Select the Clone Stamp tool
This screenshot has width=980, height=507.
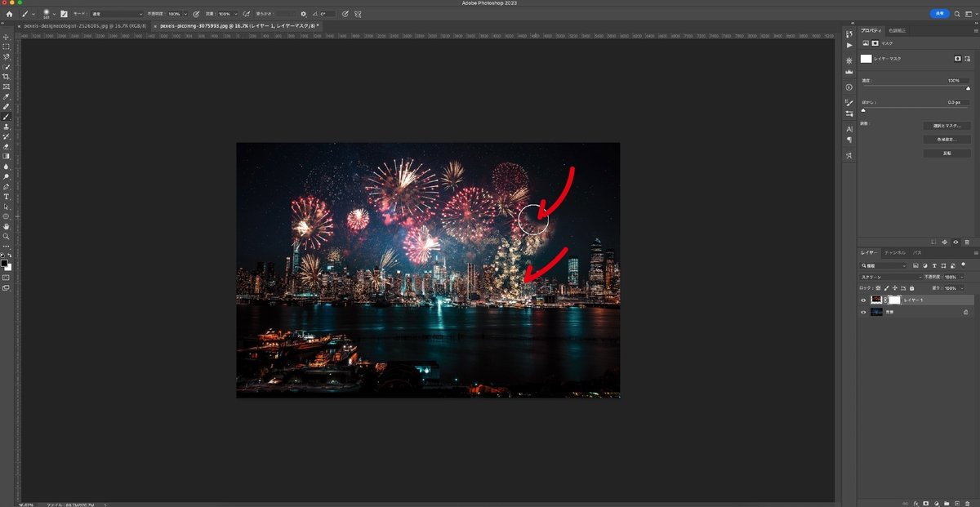click(x=7, y=127)
